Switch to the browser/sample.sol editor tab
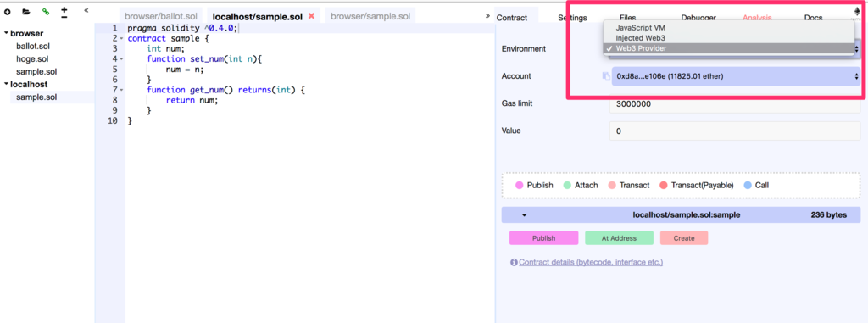Screen dimensions: 868x323 [x=370, y=17]
